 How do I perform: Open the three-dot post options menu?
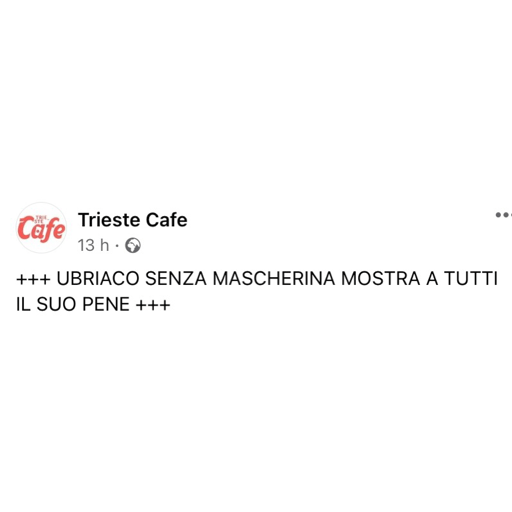503,215
